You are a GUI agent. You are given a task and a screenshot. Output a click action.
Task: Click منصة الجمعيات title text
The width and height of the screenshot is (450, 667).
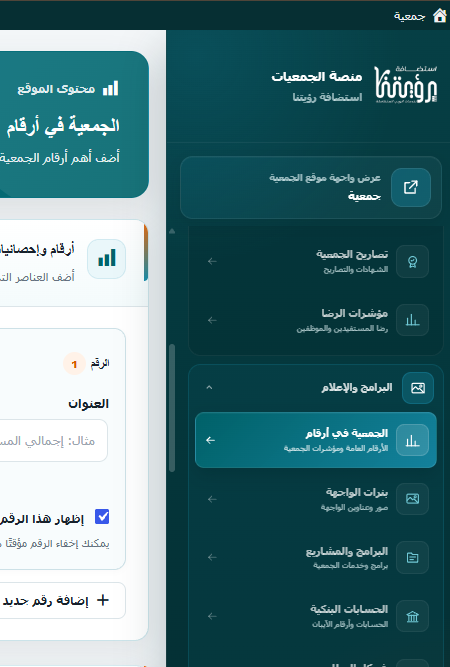[x=317, y=77]
